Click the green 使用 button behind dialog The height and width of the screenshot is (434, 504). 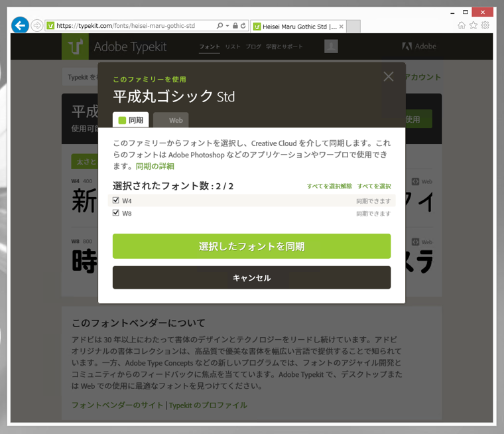[x=418, y=119]
